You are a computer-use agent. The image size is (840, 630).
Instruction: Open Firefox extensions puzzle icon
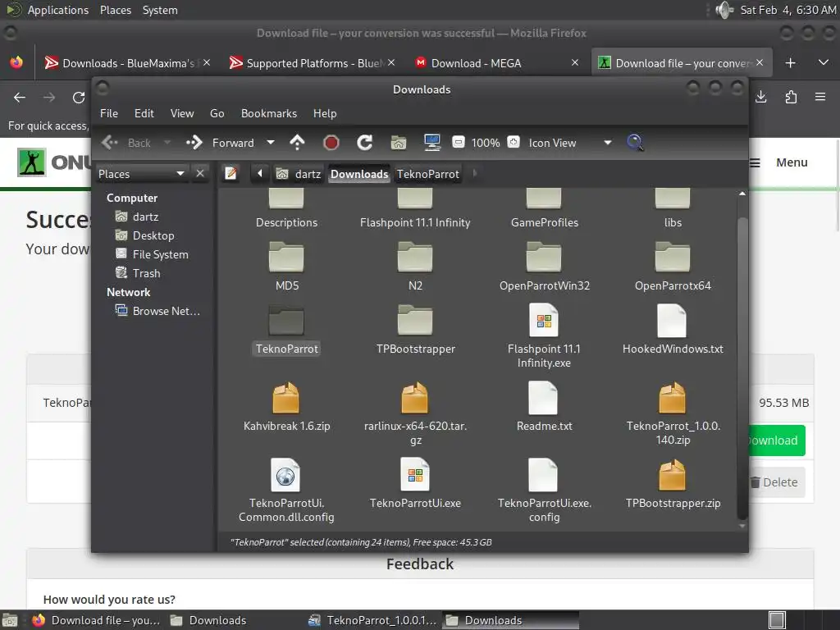pos(791,97)
